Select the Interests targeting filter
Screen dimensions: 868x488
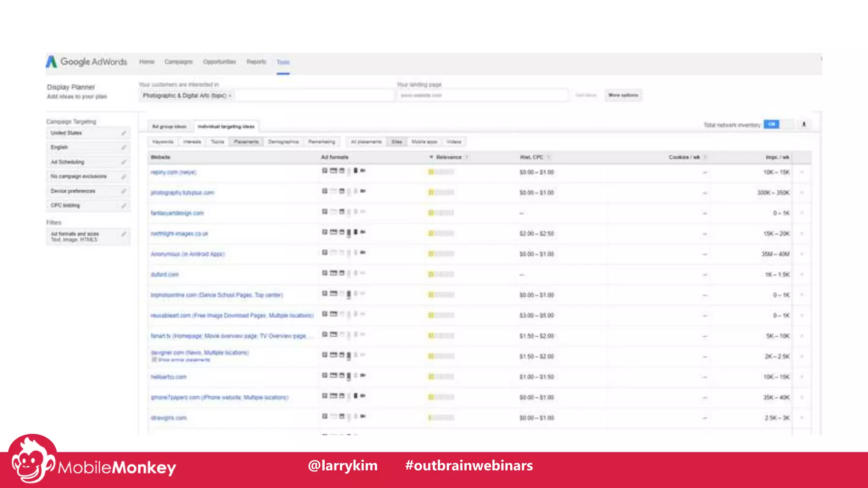(192, 142)
